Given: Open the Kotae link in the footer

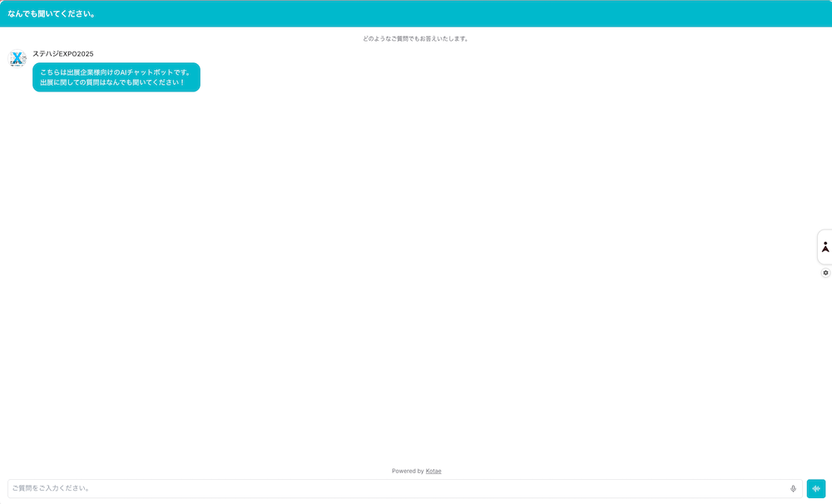Looking at the screenshot, I should (433, 471).
